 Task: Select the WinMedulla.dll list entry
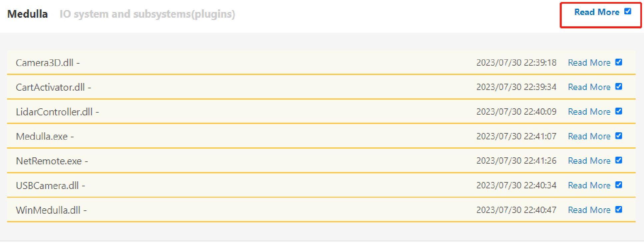[48, 210]
